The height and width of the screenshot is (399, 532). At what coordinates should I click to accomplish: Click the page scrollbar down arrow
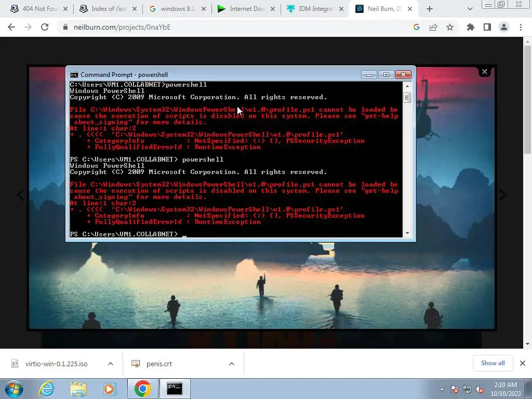click(x=527, y=344)
